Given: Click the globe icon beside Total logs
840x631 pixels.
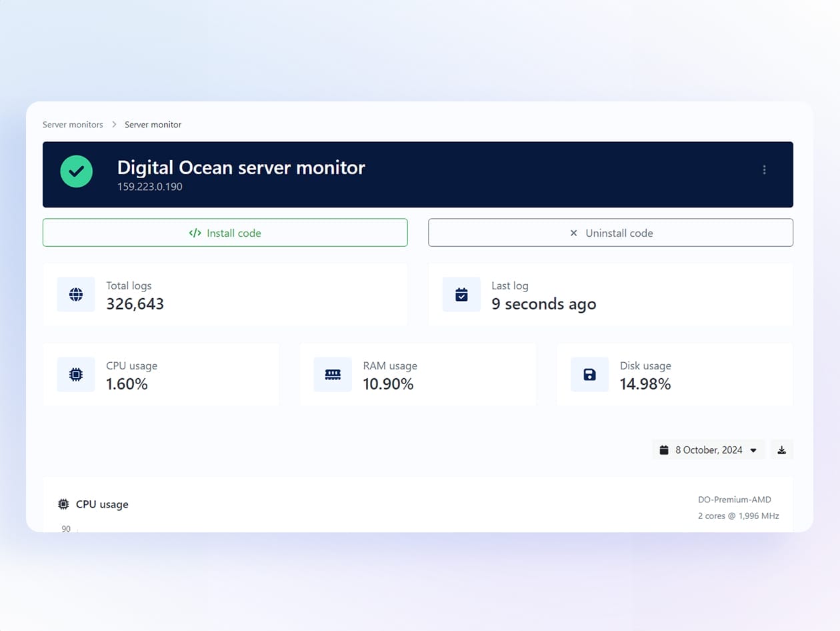Looking at the screenshot, I should coord(76,294).
